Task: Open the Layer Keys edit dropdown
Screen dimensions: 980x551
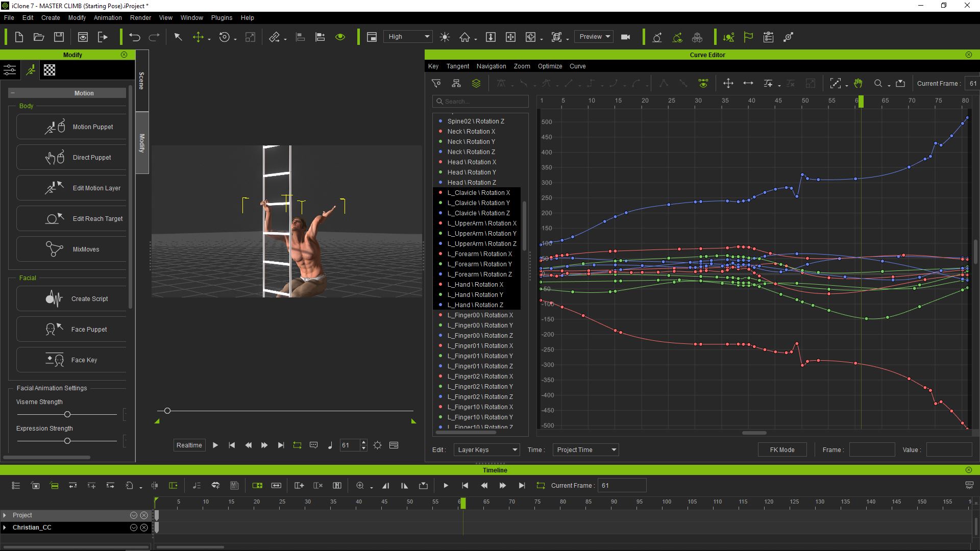Action: (x=486, y=449)
